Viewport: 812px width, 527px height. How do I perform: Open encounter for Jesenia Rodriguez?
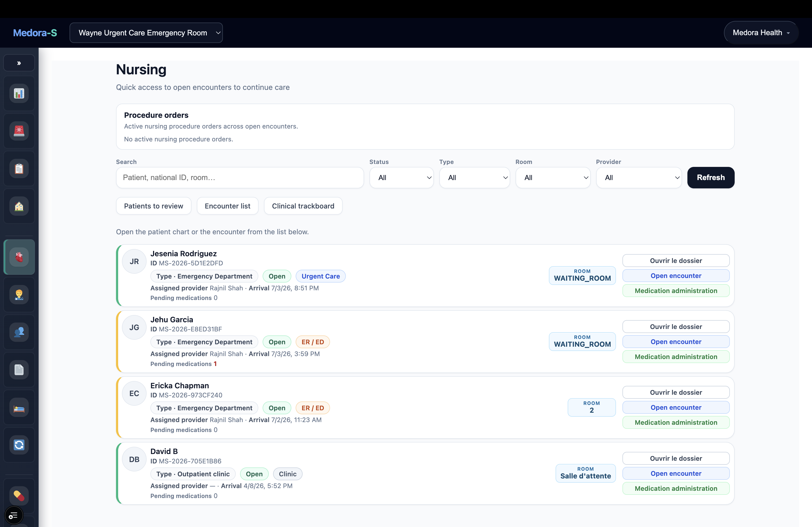[x=676, y=275]
